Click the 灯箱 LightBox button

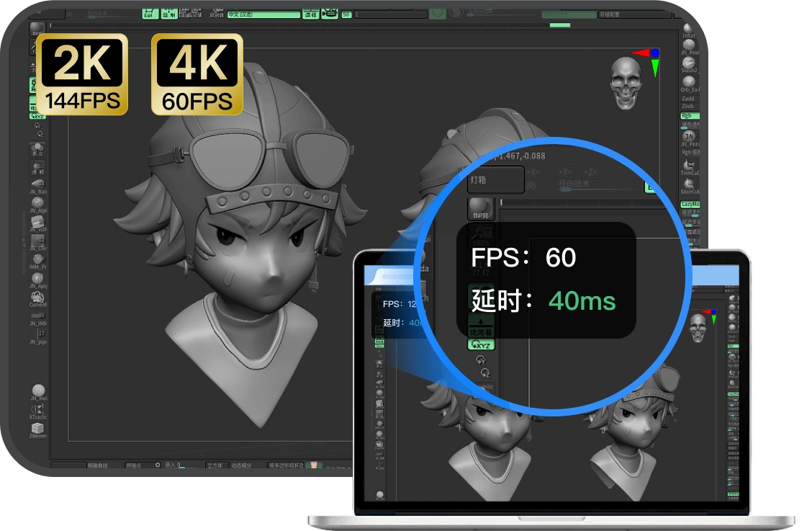496,180
